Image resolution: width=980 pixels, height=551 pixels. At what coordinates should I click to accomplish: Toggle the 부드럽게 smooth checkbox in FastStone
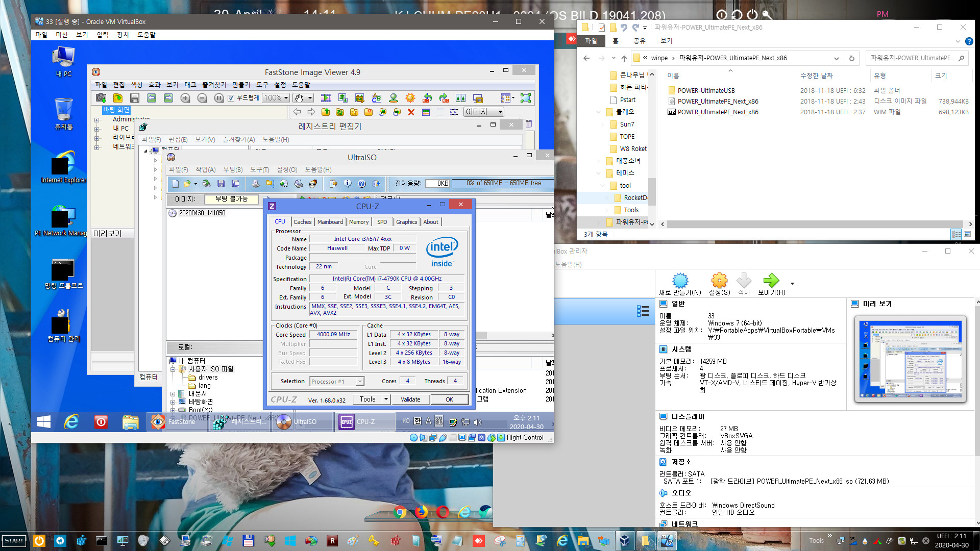pyautogui.click(x=231, y=98)
